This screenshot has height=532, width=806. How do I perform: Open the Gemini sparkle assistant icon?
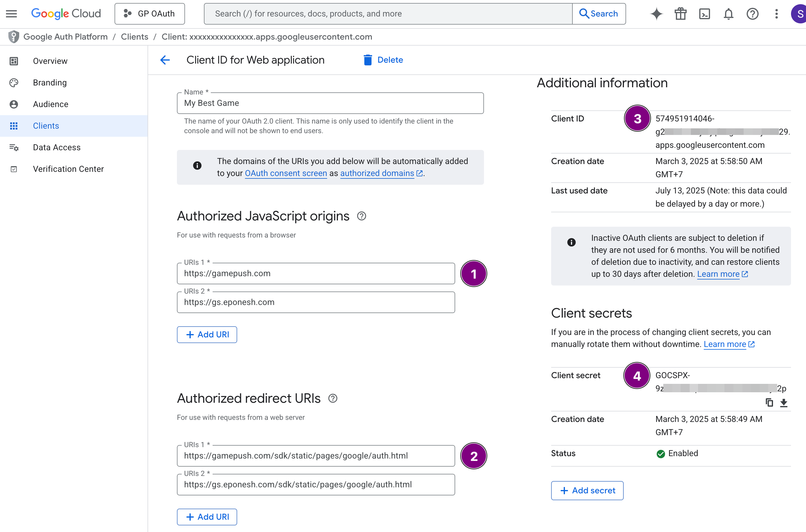656,13
